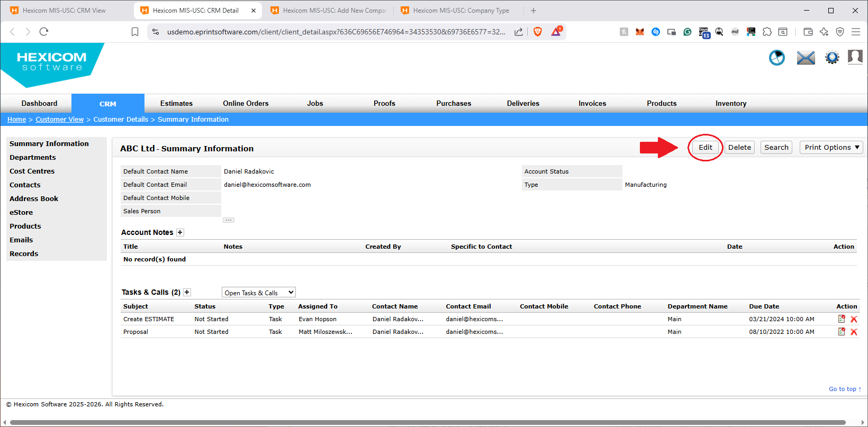Open the Inventory menu
Viewport: 868px width, 427px height.
[731, 103]
